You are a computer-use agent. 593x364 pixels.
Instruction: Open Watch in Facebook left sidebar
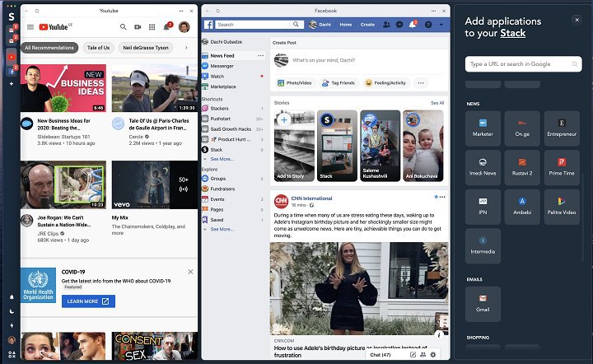[x=217, y=77]
